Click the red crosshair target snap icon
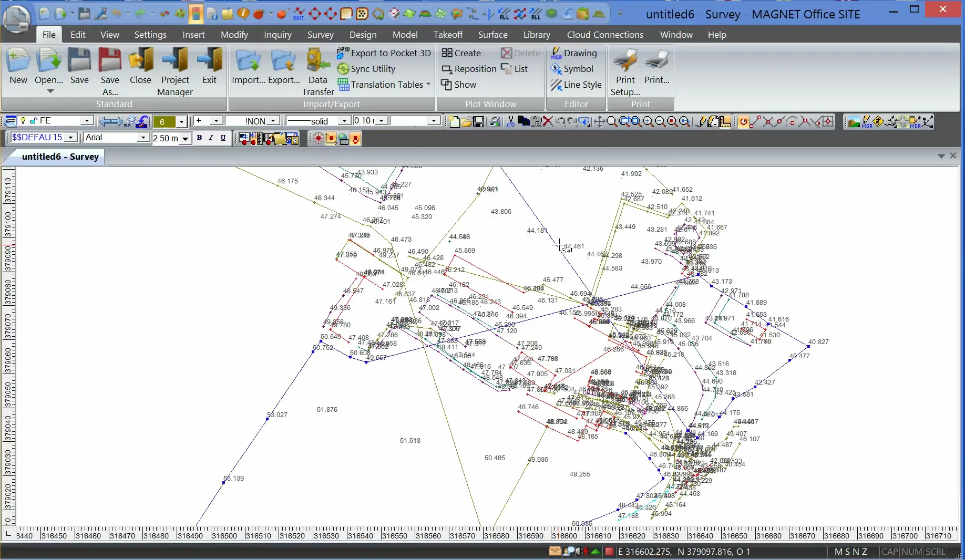965x560 pixels. (x=319, y=139)
